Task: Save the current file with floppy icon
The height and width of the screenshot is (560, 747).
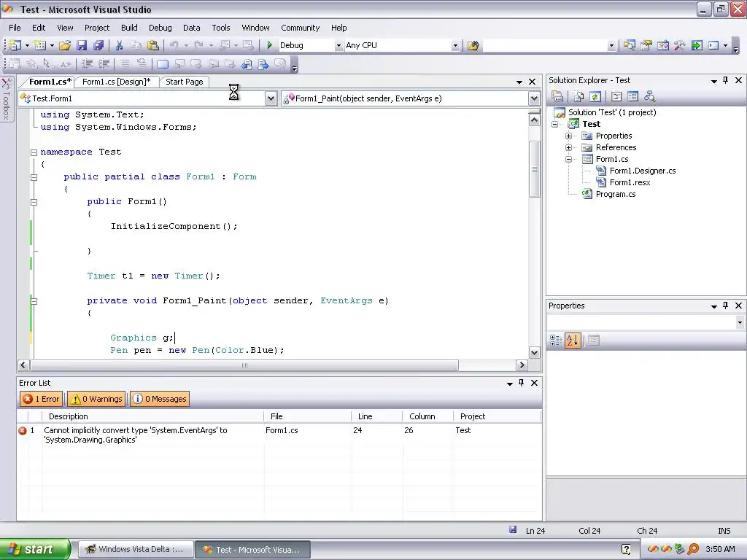Action: [82, 45]
